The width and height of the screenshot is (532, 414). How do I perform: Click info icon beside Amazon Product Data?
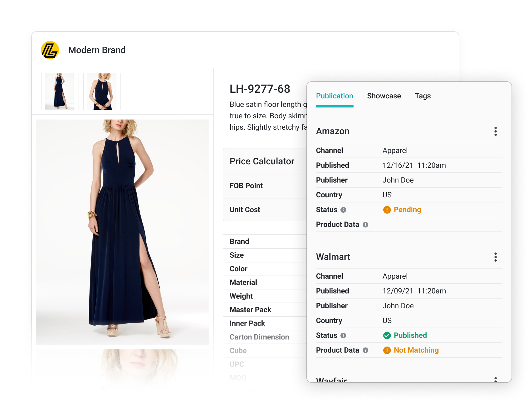point(365,225)
